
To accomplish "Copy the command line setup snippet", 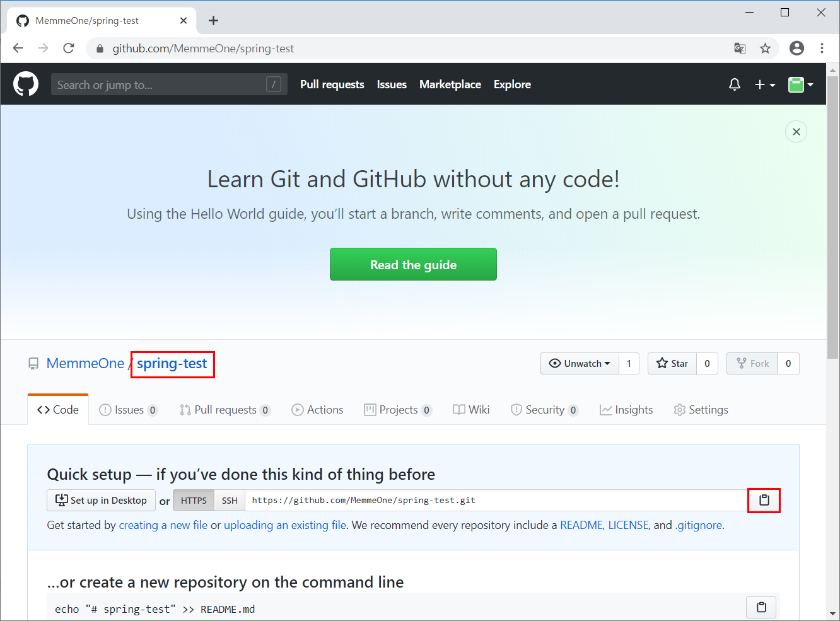I will 761,607.
